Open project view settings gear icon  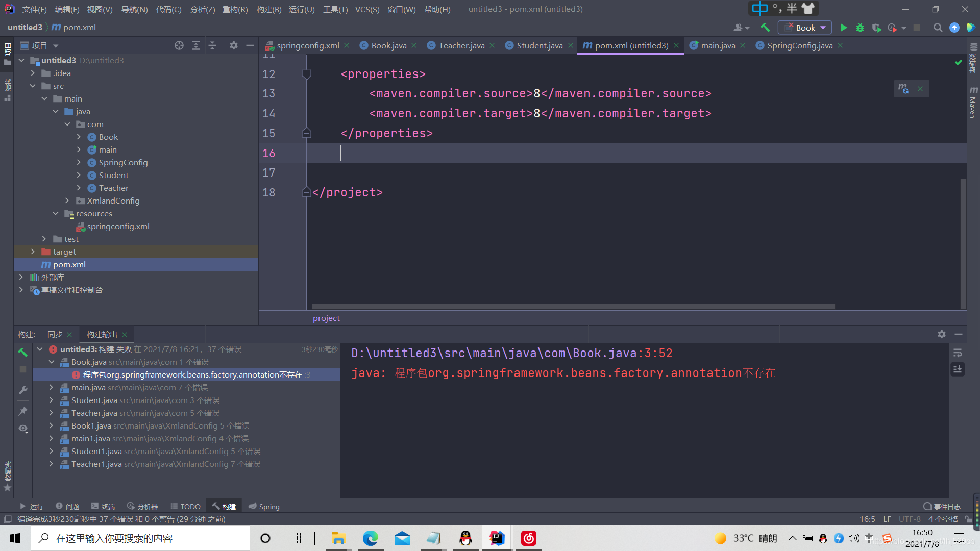(234, 45)
